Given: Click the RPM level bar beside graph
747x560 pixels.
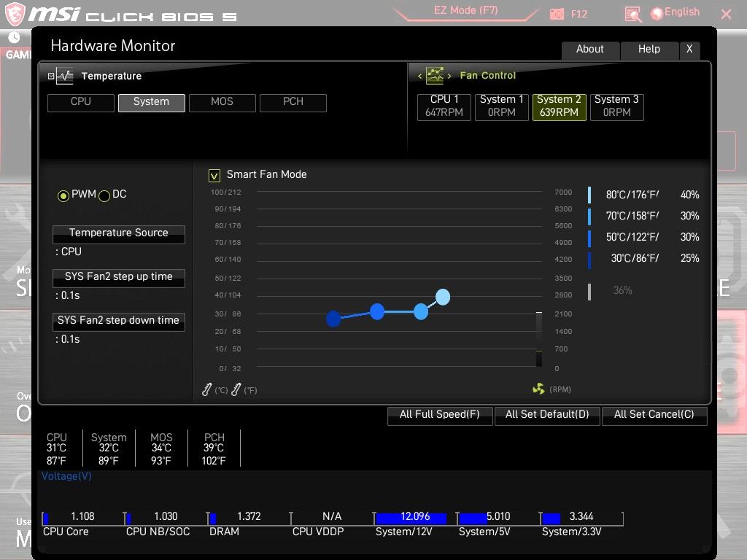Looking at the screenshot, I should [539, 340].
